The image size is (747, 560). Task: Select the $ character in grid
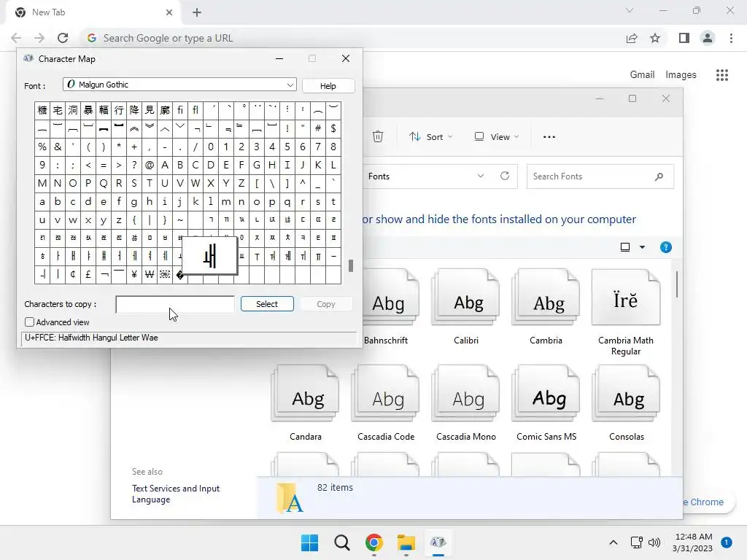pyautogui.click(x=333, y=128)
